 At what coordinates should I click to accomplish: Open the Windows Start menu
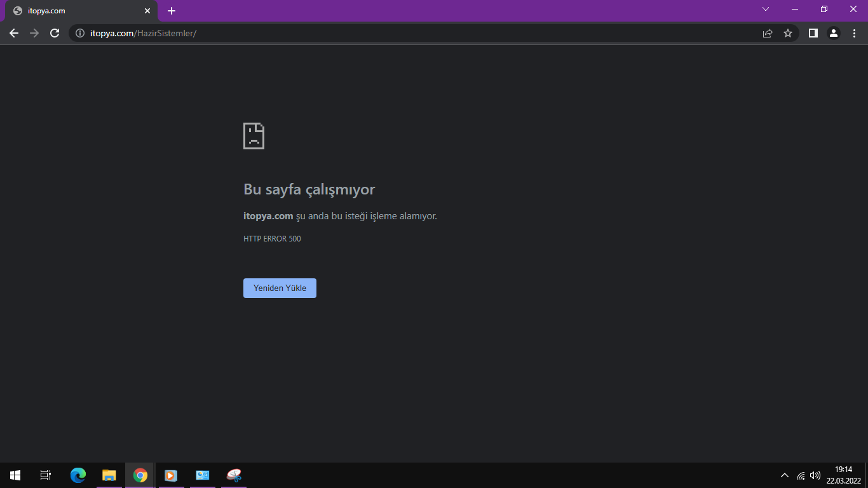tap(15, 475)
